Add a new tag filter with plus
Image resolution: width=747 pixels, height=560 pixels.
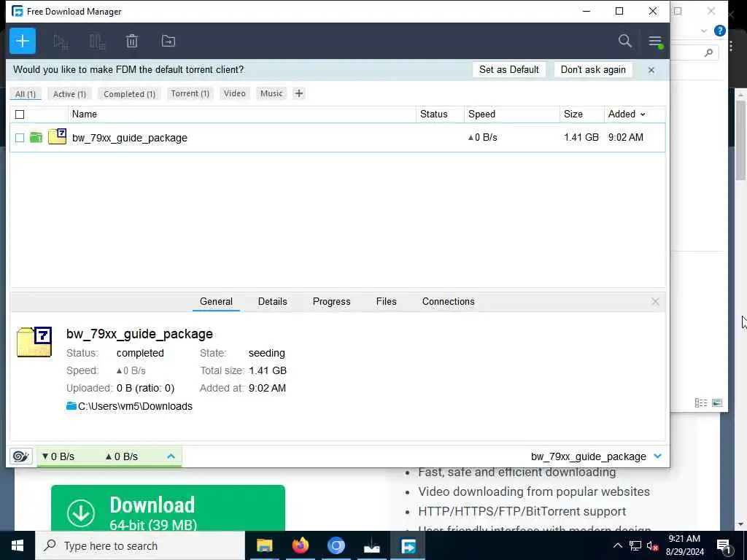pyautogui.click(x=298, y=93)
